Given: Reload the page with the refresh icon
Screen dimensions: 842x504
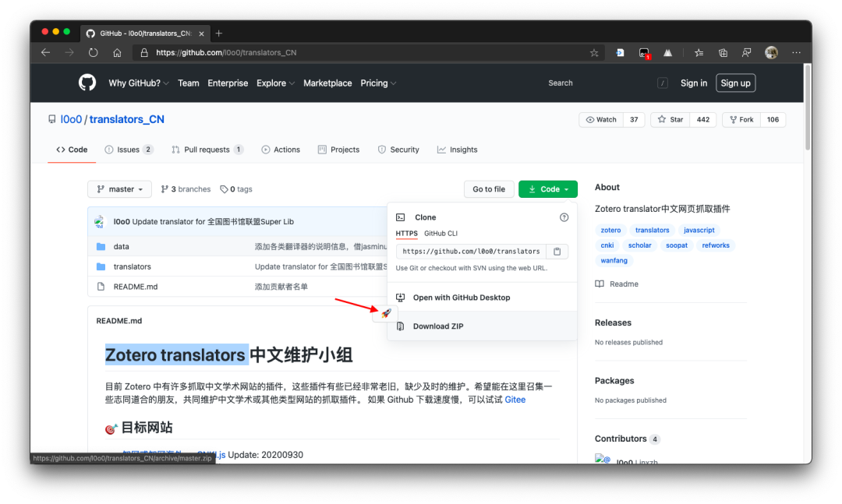Looking at the screenshot, I should [x=94, y=53].
